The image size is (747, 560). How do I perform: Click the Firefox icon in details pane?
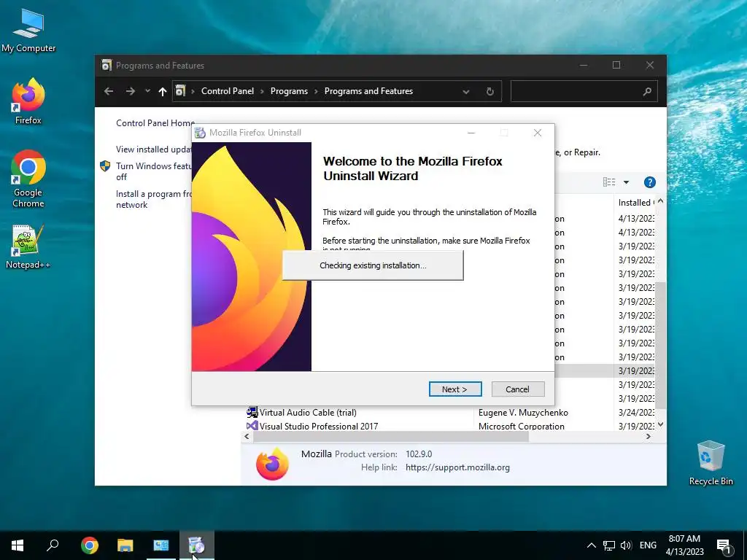click(273, 463)
